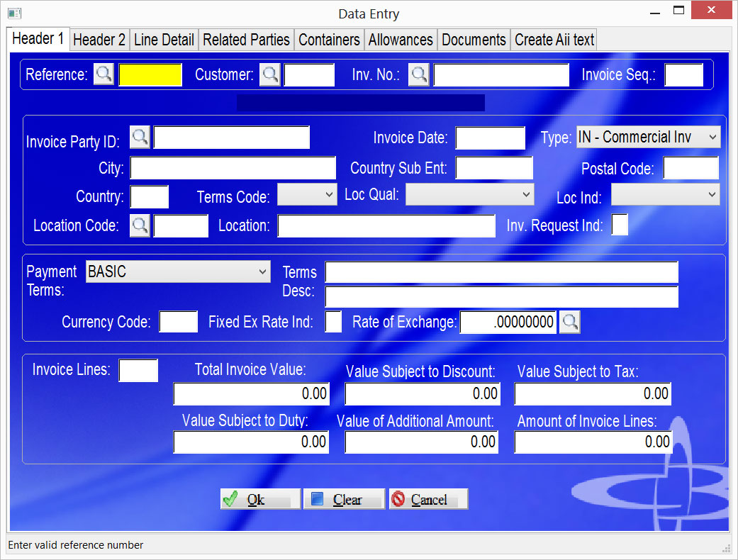Image resolution: width=738 pixels, height=560 pixels.
Task: Click the Inv. No. lookup magnifier icon
Action: [x=418, y=74]
